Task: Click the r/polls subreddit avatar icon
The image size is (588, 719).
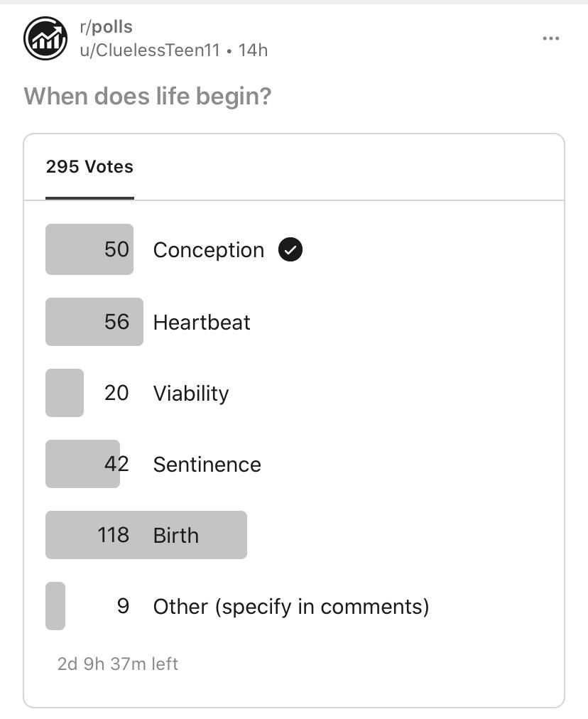Action: tap(45, 38)
